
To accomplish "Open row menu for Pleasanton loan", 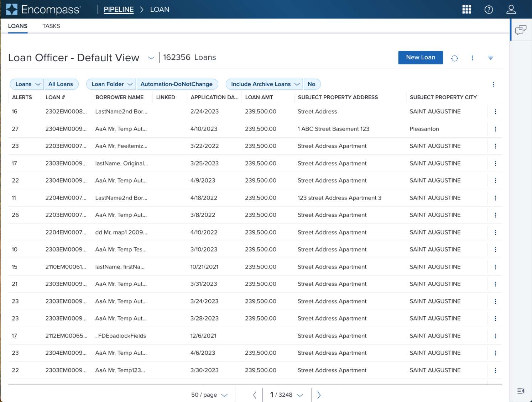I will (x=495, y=129).
